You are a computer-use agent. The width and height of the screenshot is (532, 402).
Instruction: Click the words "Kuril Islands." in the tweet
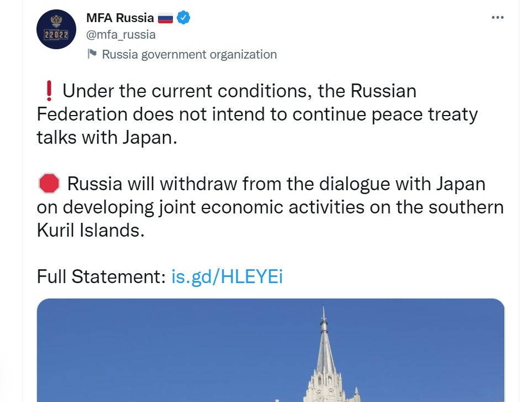pos(91,230)
